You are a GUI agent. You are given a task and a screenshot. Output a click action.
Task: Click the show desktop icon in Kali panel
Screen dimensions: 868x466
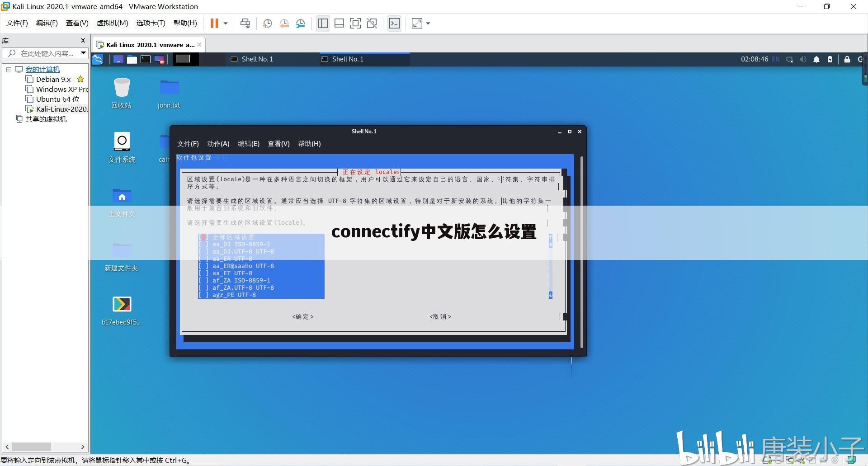click(118, 59)
